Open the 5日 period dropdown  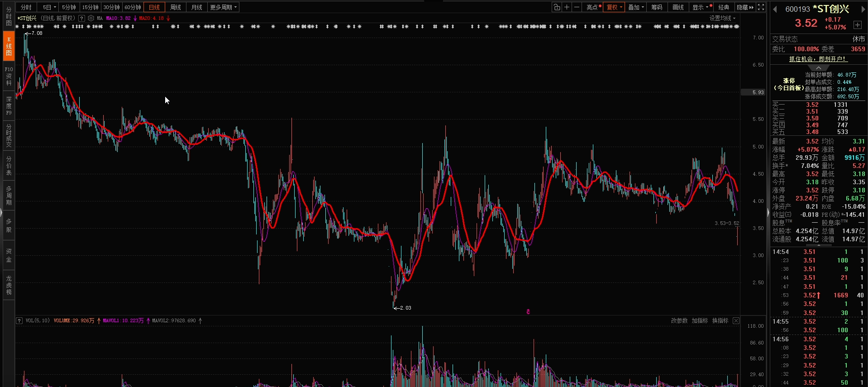(49, 7)
